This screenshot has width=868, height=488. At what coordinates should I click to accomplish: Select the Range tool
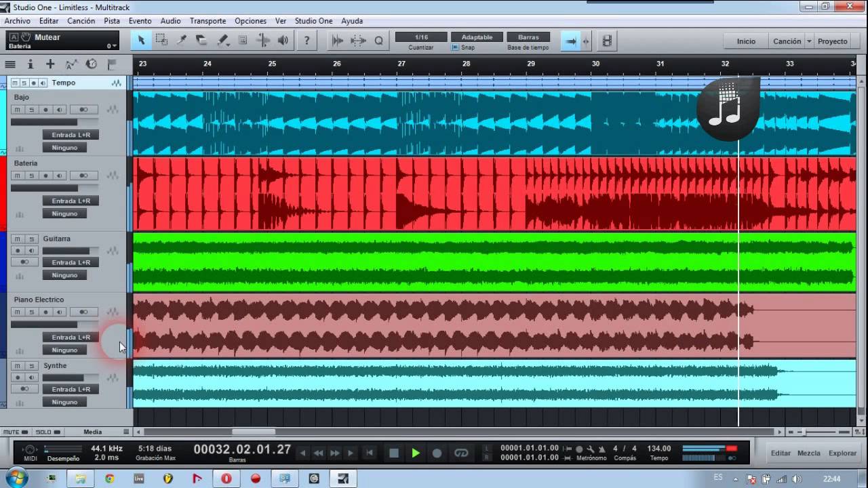tap(161, 41)
